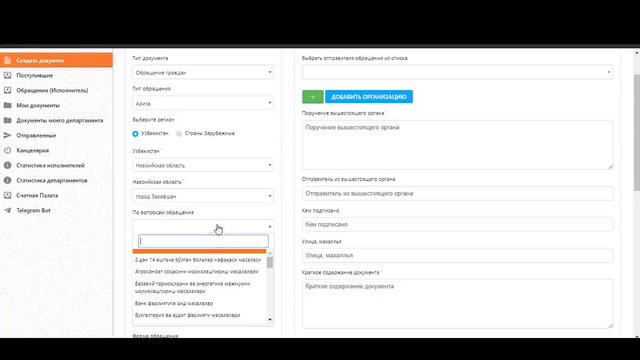Click the dropdown list scroll-down arrow
Image resolution: width=640 pixels, height=360 pixels.
(x=270, y=320)
